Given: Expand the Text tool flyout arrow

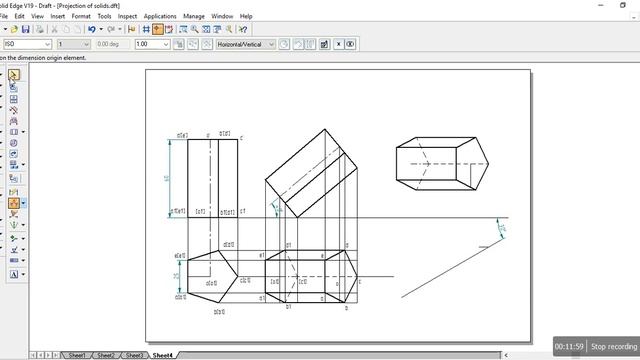Looking at the screenshot, I should pos(23,274).
